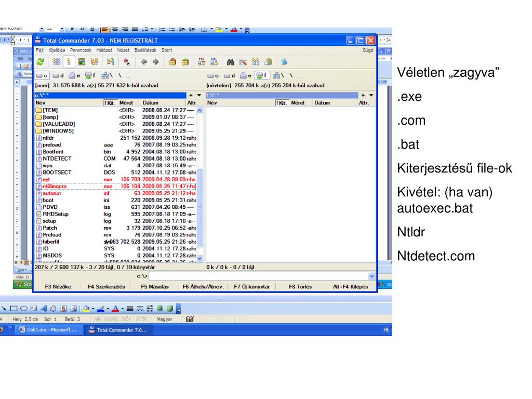
Task: Click the multi-rename tool icon
Action: [x=243, y=62]
